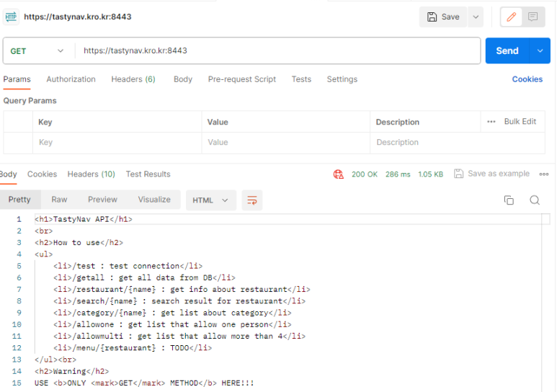Click the Description input cell
Image resolution: width=557 pixels, height=392 pixels.
[458, 143]
